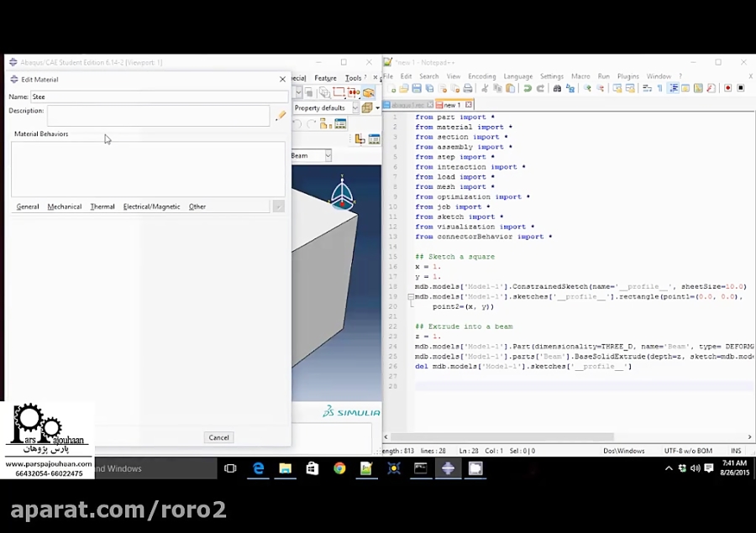
Task: Select the rectangle sketch tool icon in Abaqus
Action: coord(339,91)
